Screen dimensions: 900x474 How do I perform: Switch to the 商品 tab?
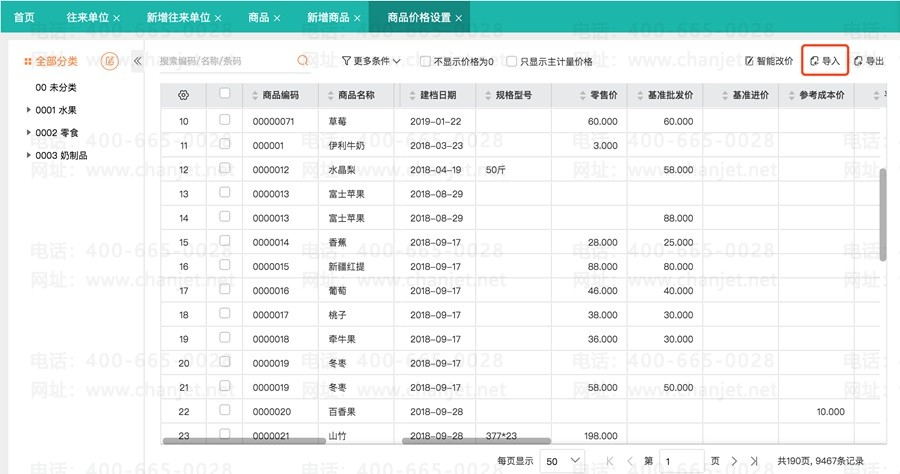click(x=259, y=17)
